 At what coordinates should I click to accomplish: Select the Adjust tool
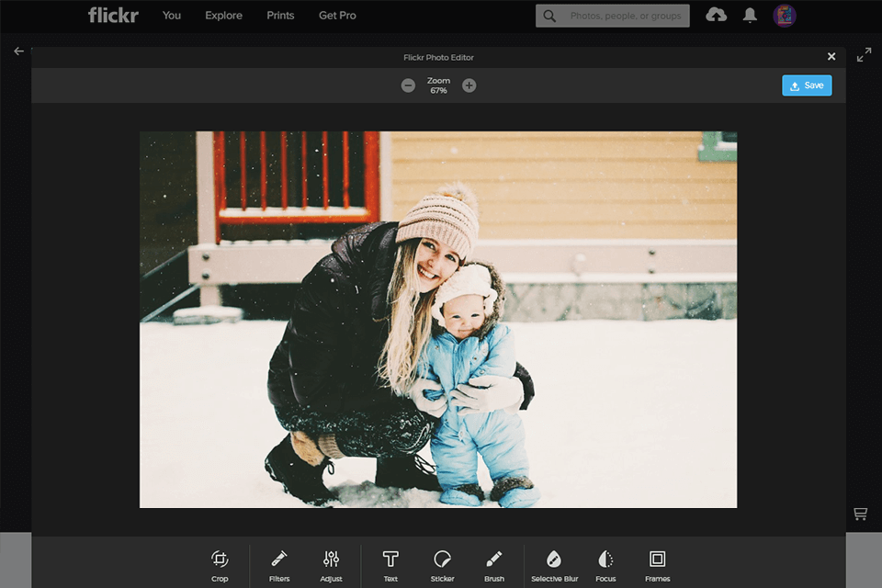click(332, 564)
